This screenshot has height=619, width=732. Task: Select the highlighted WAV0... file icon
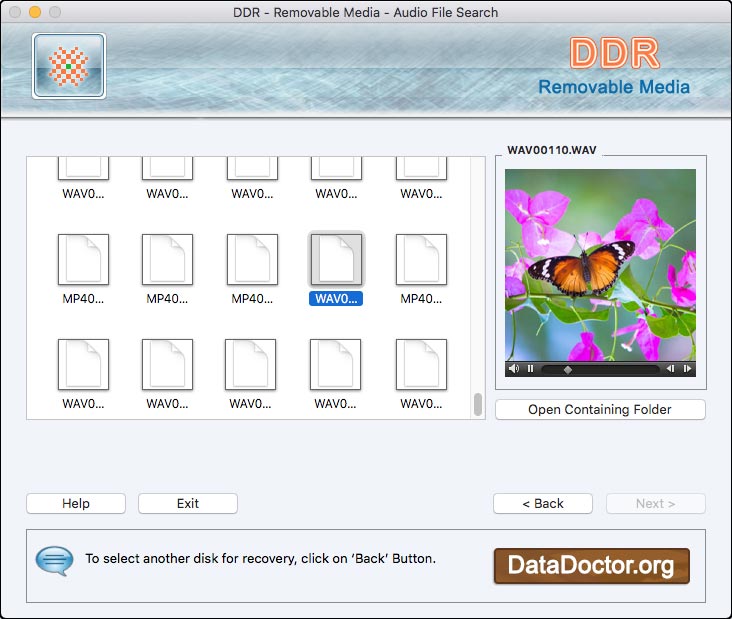click(x=336, y=260)
